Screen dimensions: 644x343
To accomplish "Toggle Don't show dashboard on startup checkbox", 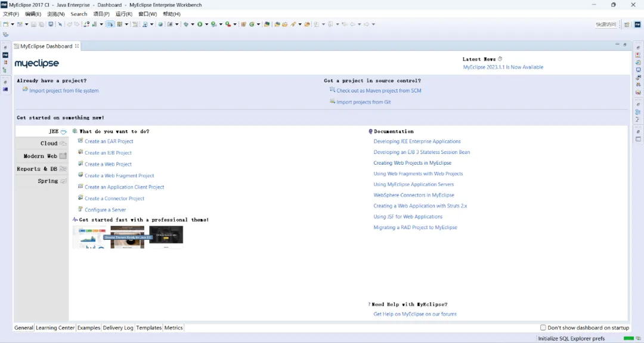I will point(543,327).
